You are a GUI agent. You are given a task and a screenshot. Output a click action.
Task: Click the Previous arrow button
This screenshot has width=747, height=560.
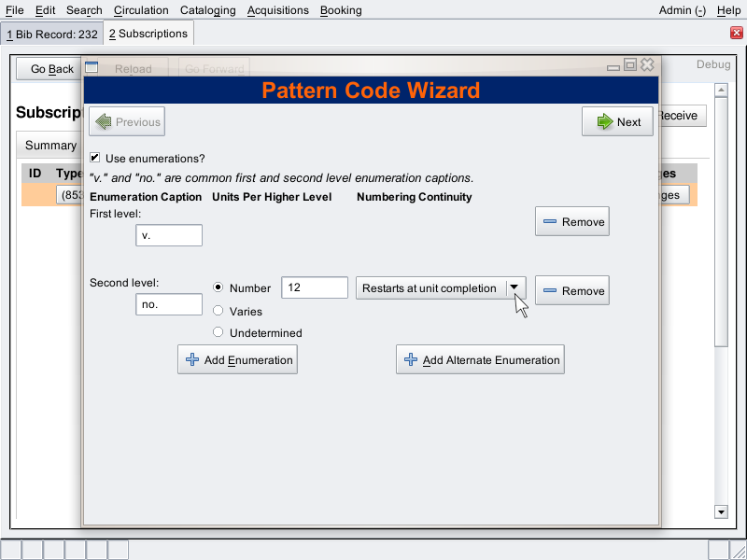[x=127, y=121]
